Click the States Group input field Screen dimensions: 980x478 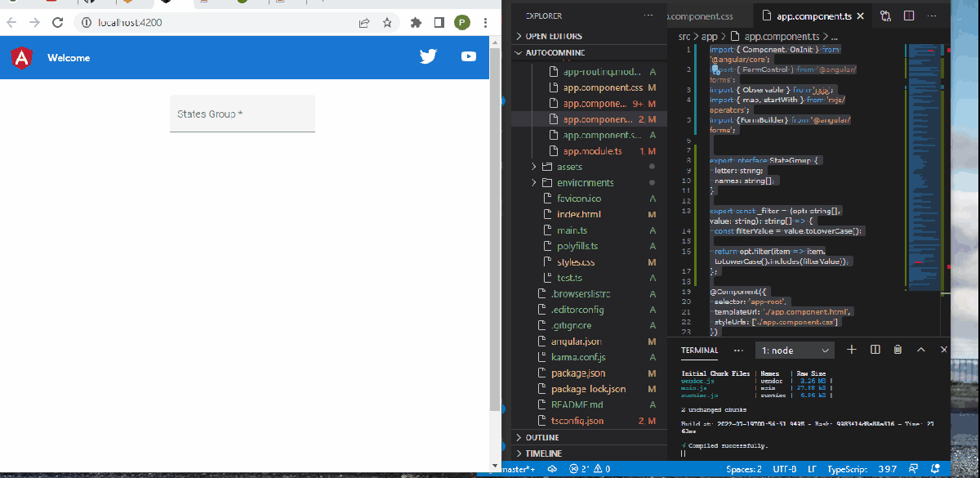click(x=242, y=114)
